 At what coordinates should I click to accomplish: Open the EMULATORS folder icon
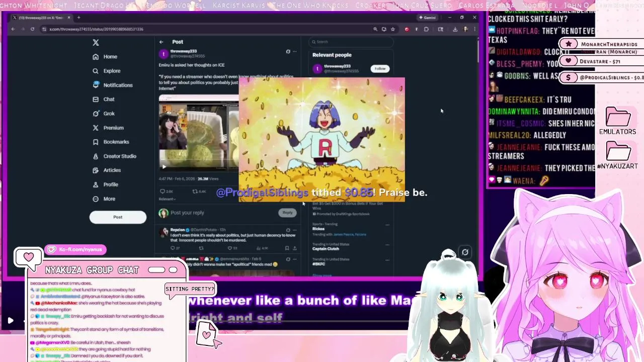(x=618, y=117)
